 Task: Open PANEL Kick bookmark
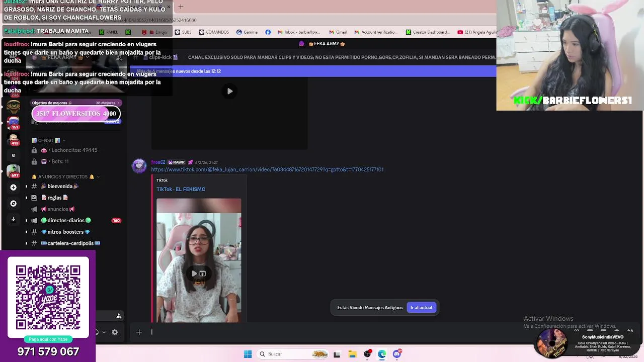(x=108, y=32)
